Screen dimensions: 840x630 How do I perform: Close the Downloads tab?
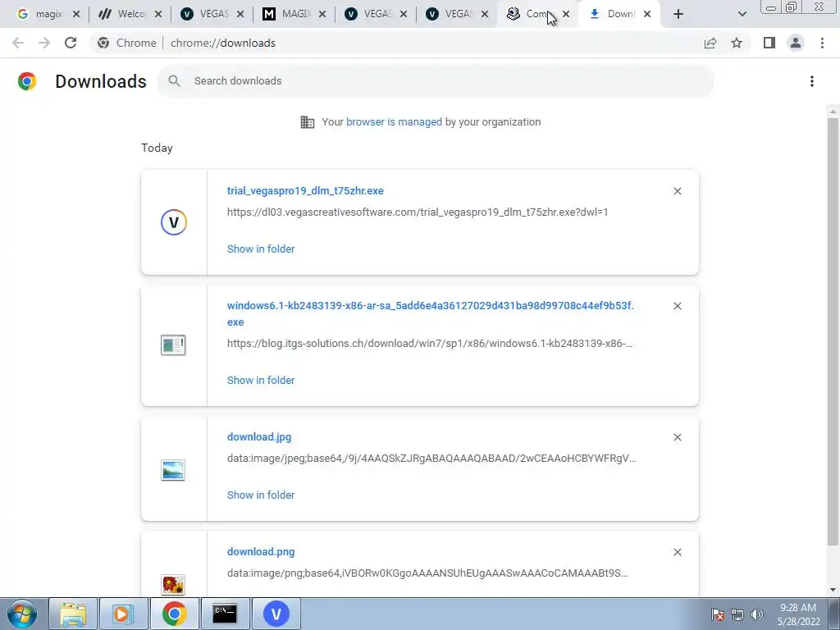647,14
